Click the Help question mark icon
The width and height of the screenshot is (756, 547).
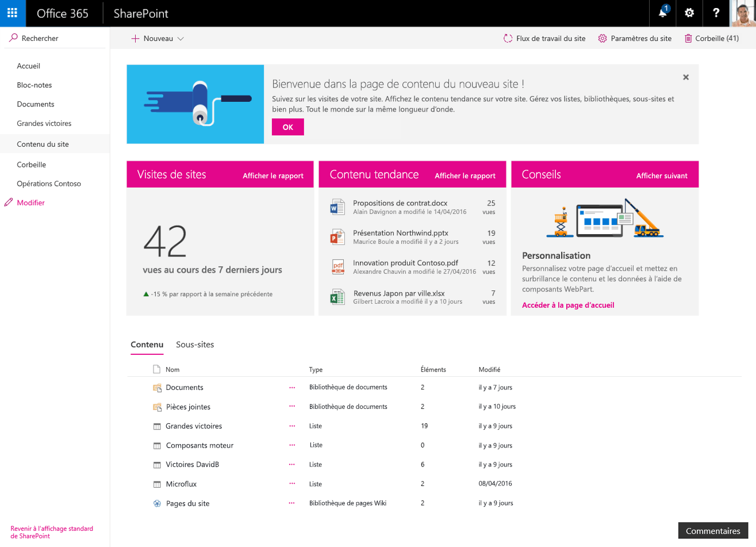[x=716, y=13]
